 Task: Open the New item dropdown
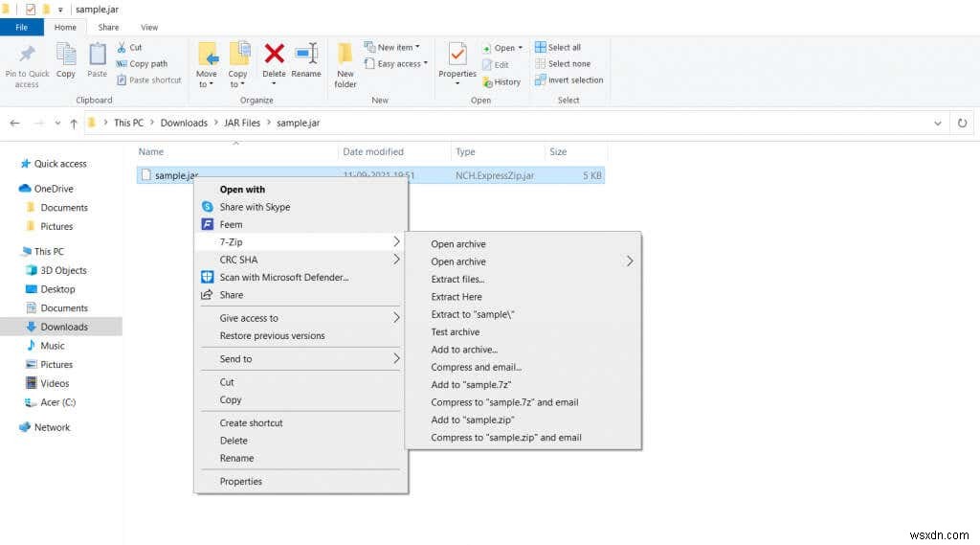[391, 48]
